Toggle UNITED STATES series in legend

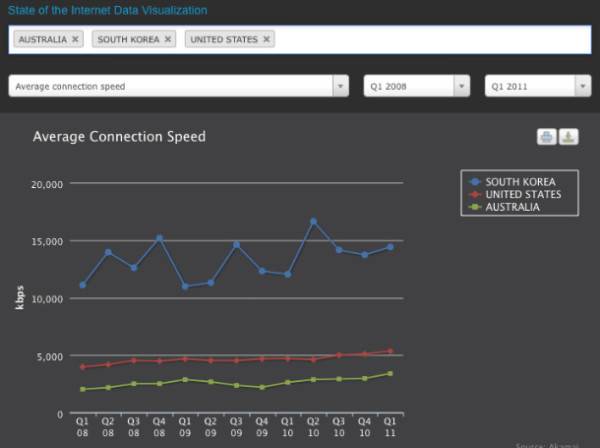click(x=515, y=194)
